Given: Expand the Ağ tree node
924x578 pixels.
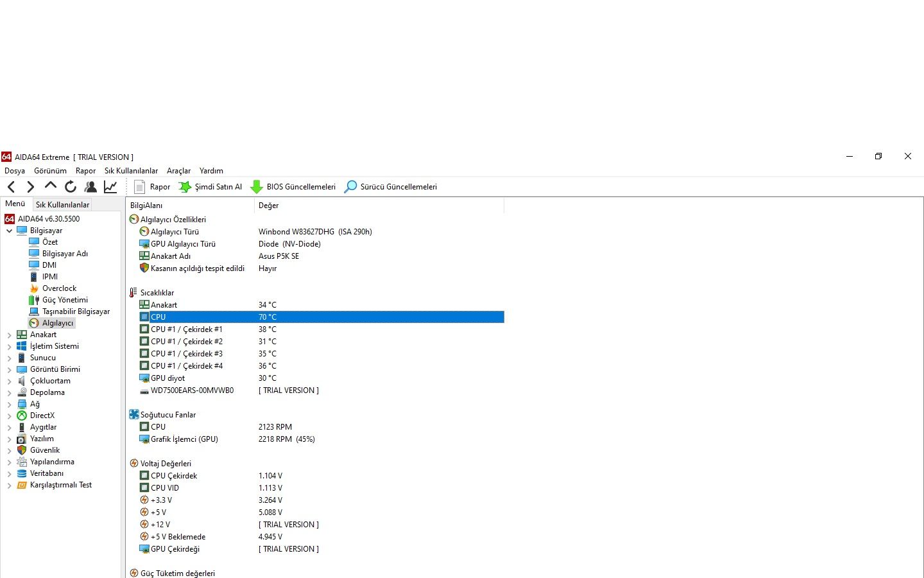Looking at the screenshot, I should click(9, 404).
